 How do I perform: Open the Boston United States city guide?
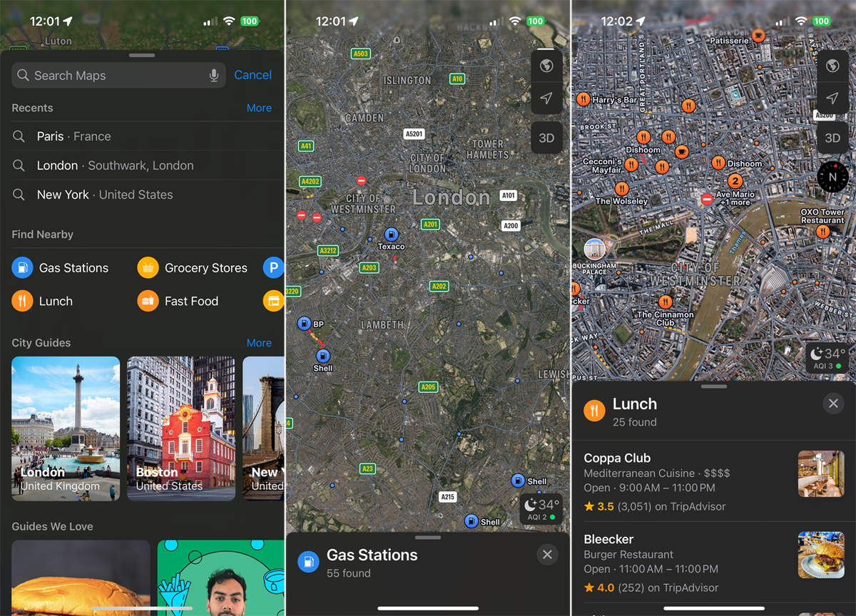pyautogui.click(x=181, y=428)
